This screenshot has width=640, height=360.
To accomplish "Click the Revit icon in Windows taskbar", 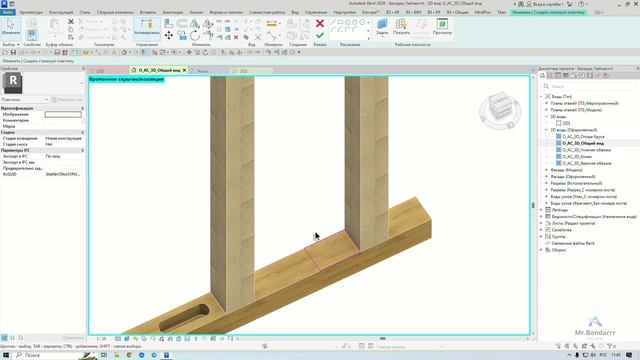I will coord(167,355).
